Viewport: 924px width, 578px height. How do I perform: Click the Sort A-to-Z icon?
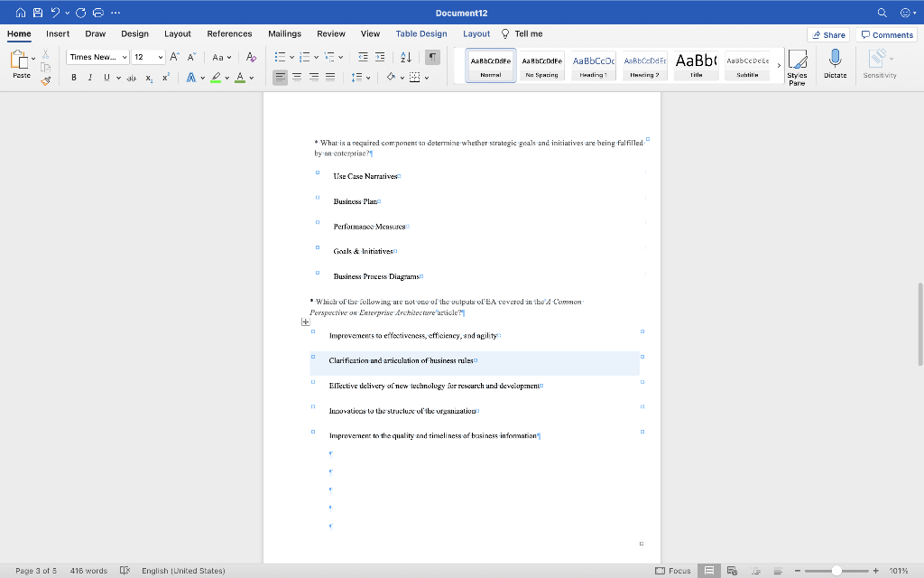[x=405, y=57]
